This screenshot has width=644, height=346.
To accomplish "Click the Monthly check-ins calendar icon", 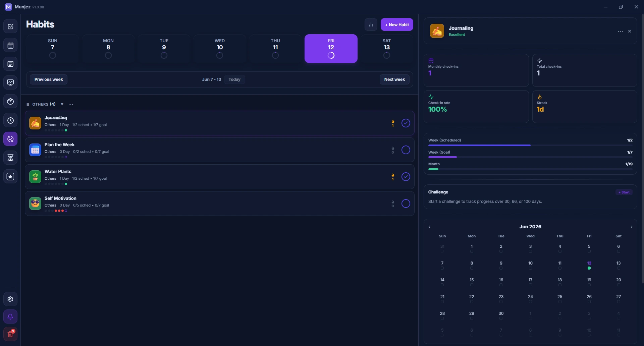I will coord(431,61).
